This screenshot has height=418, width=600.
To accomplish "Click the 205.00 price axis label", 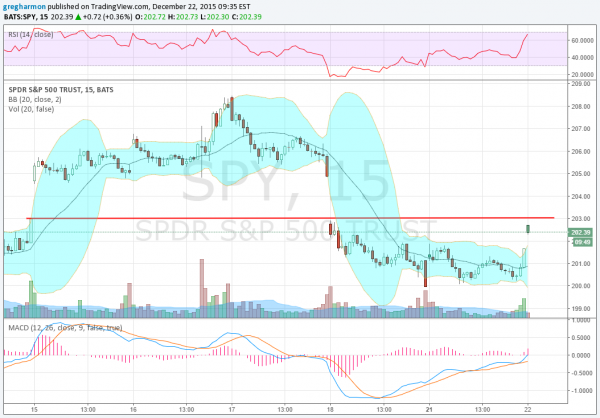I will pos(581,174).
